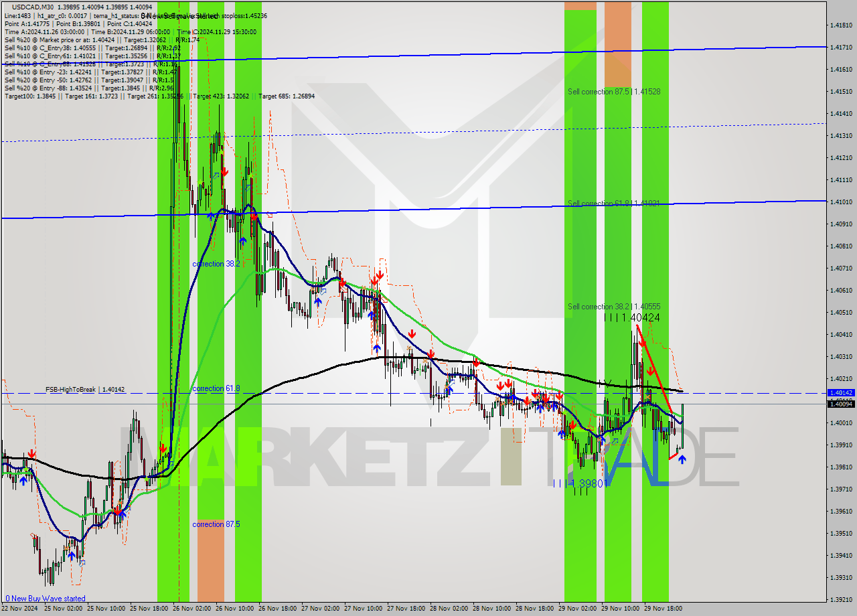Click the '| | | 1.39801' point label
This screenshot has width=857, height=616.
[580, 483]
